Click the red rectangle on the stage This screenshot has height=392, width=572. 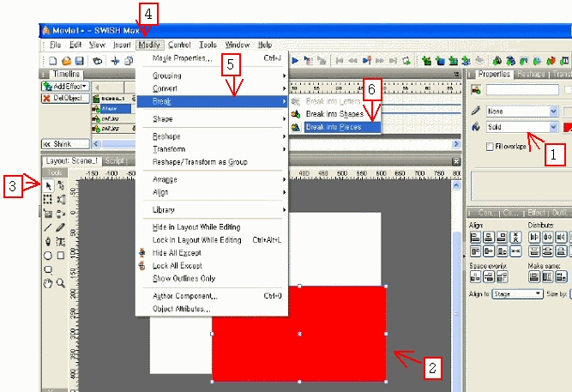coord(299,334)
